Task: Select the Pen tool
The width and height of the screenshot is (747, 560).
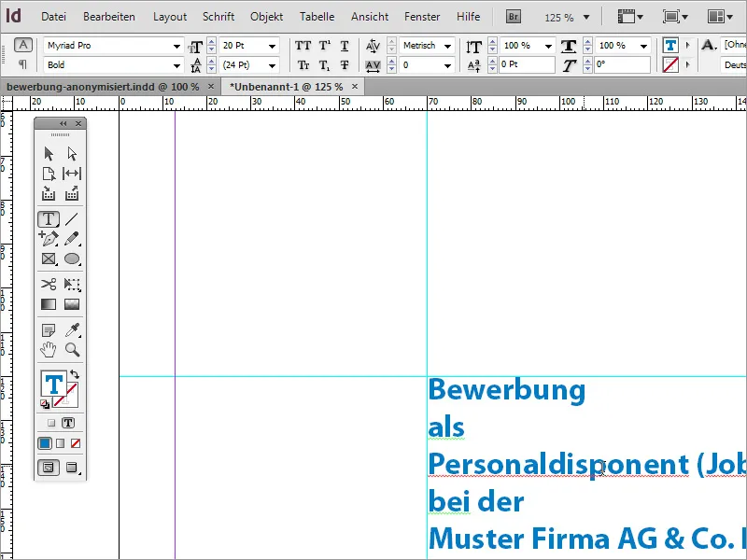Action: 49,238
